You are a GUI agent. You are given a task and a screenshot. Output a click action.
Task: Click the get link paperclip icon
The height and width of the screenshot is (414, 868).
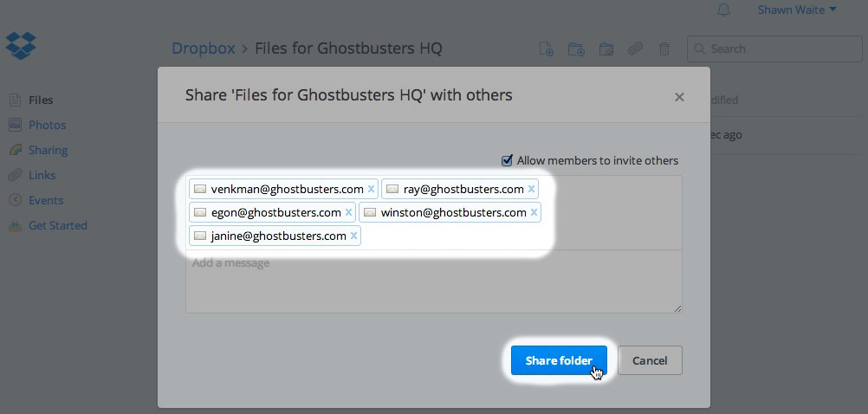[x=635, y=49]
